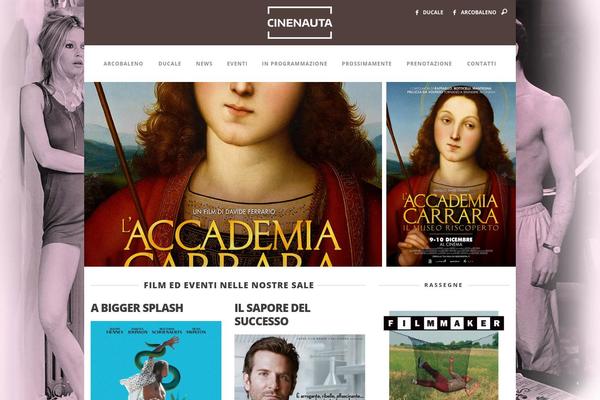
Task: Open the Ducale menu item
Action: [170, 64]
